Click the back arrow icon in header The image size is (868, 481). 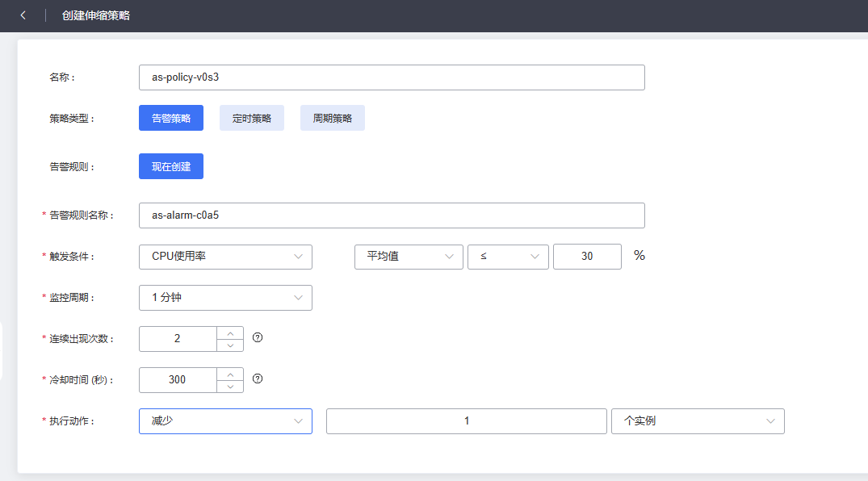pos(23,15)
